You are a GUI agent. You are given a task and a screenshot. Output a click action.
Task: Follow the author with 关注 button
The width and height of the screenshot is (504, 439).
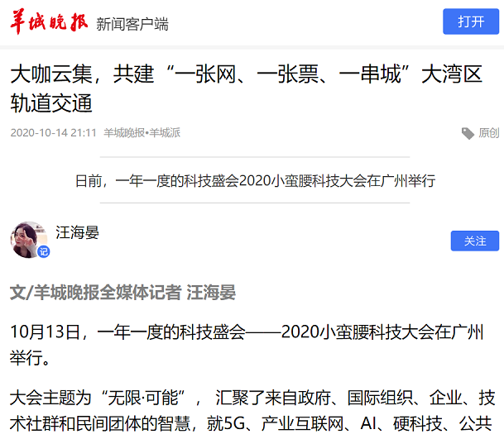tap(474, 241)
